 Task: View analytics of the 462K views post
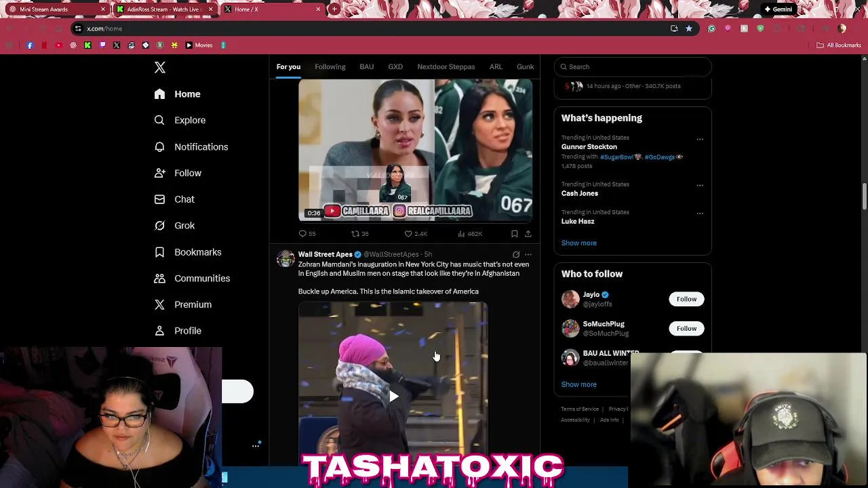pyautogui.click(x=469, y=234)
